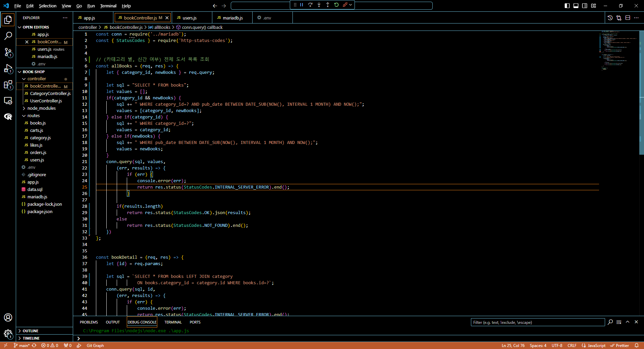Pause the debugging session
The height and width of the screenshot is (349, 644).
302,5
